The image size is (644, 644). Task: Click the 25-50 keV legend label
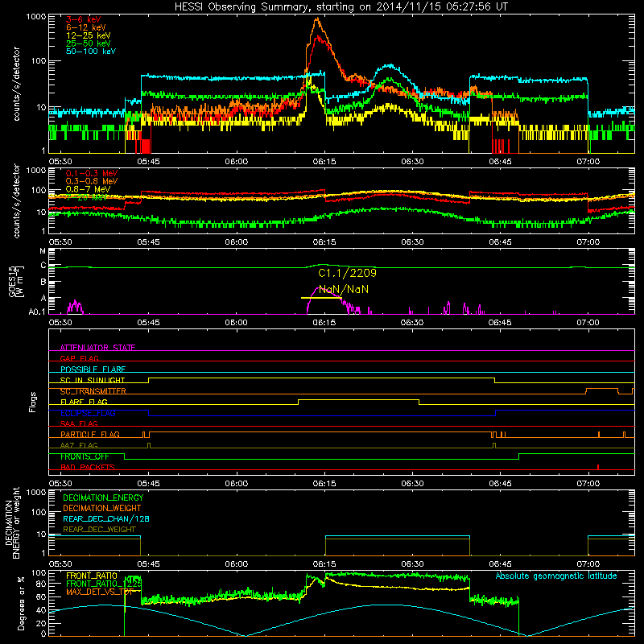pos(89,43)
